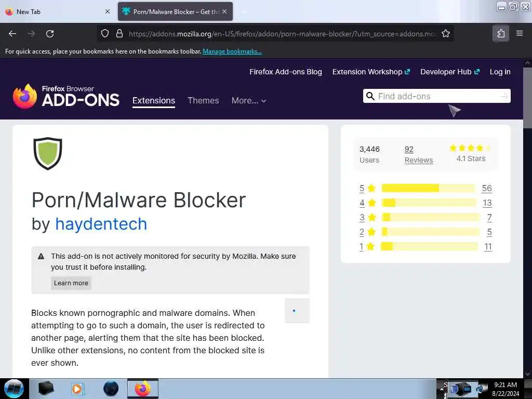Open a new tab with plus button
The width and height of the screenshot is (532, 399).
tap(243, 11)
